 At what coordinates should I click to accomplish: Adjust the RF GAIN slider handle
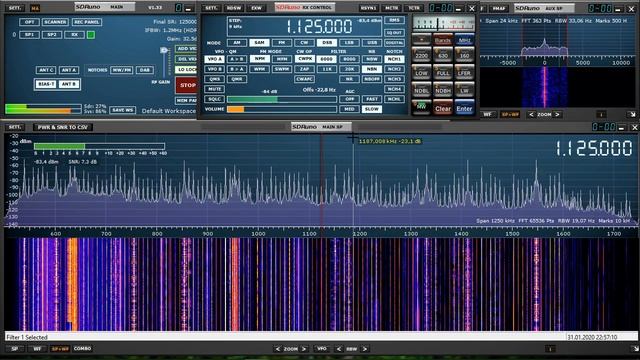(164, 50)
